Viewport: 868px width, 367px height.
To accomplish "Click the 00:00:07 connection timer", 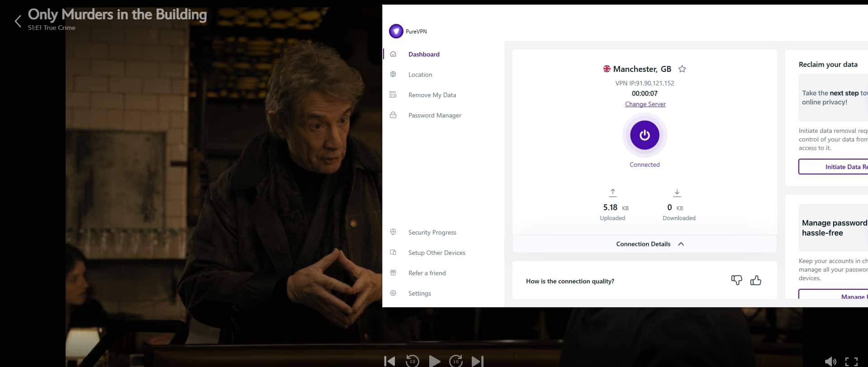I will coord(645,94).
